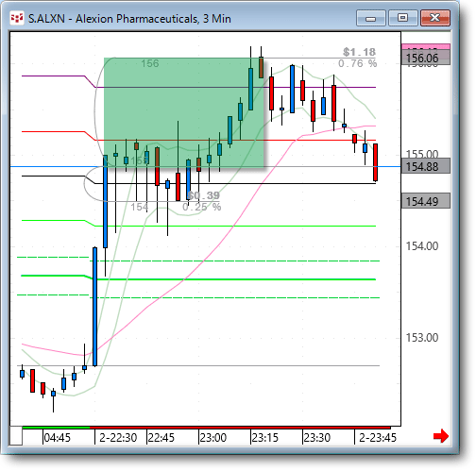Click the 154.49 price label
This screenshot has width=476, height=471.
coord(426,201)
